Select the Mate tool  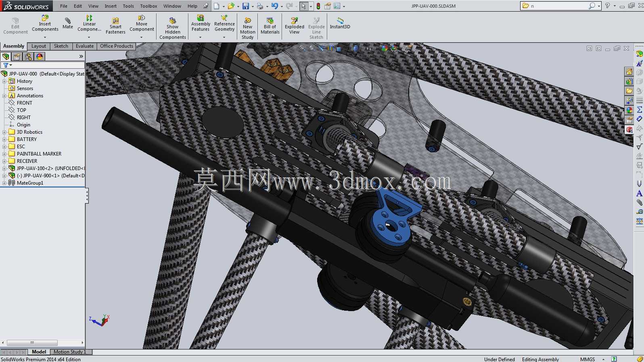[x=68, y=23]
